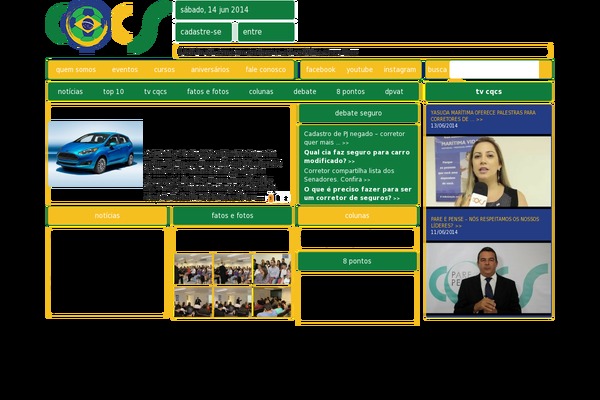Click the date 'sábado, 14 jun 2014'

pos(214,10)
